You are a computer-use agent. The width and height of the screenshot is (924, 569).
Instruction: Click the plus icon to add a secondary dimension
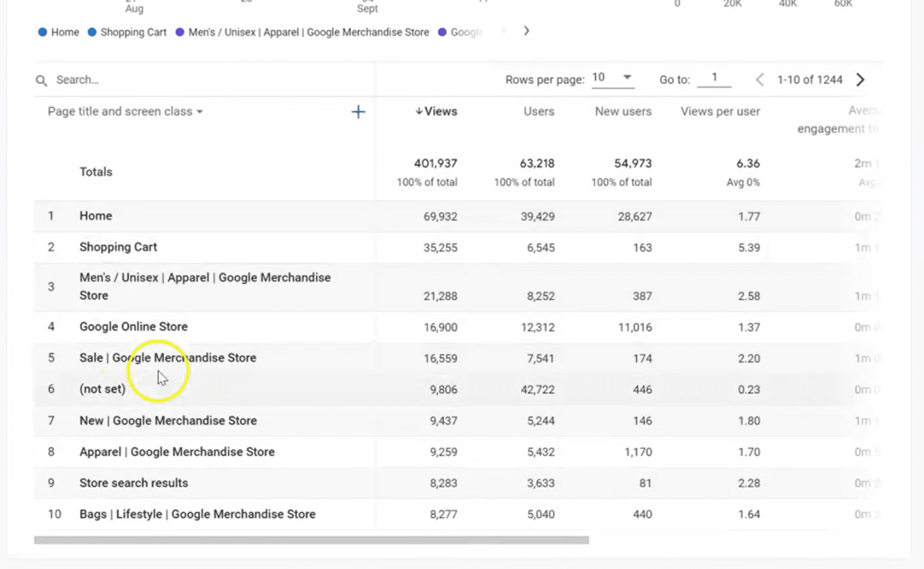click(358, 112)
